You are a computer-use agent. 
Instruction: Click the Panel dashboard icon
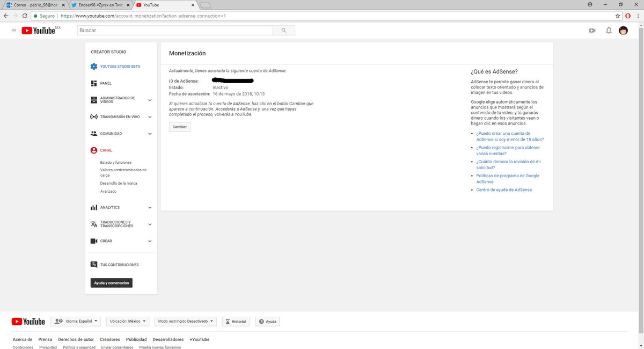94,83
